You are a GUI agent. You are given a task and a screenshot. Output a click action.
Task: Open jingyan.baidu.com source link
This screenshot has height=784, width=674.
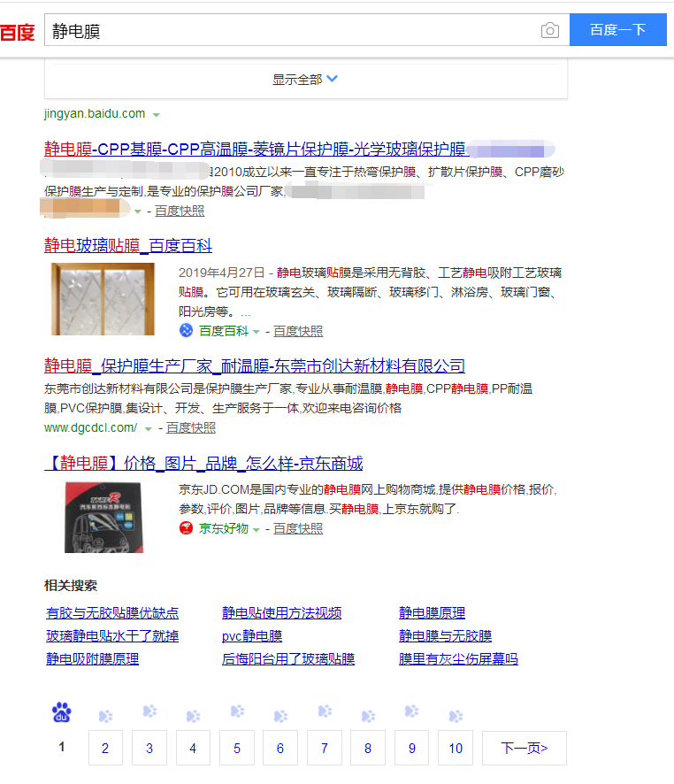coord(95,114)
